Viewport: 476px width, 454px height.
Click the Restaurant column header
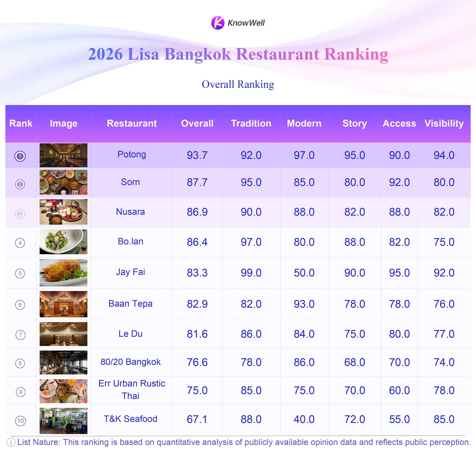click(132, 123)
